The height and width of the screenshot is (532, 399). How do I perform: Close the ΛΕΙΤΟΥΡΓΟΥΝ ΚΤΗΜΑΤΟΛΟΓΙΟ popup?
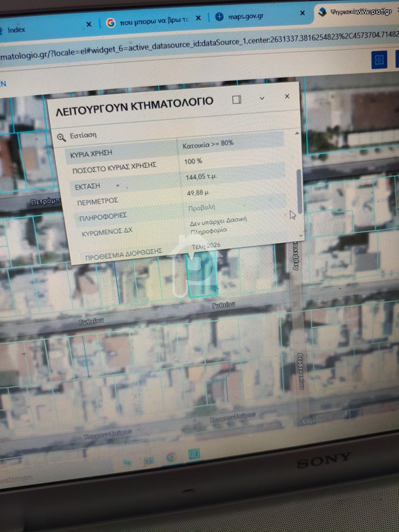[x=287, y=96]
